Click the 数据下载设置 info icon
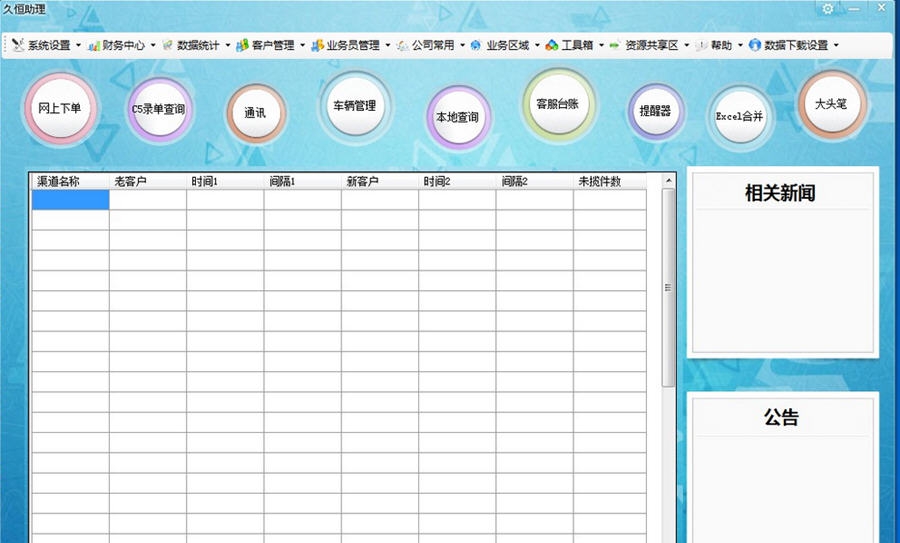Image resolution: width=900 pixels, height=543 pixels. (755, 45)
